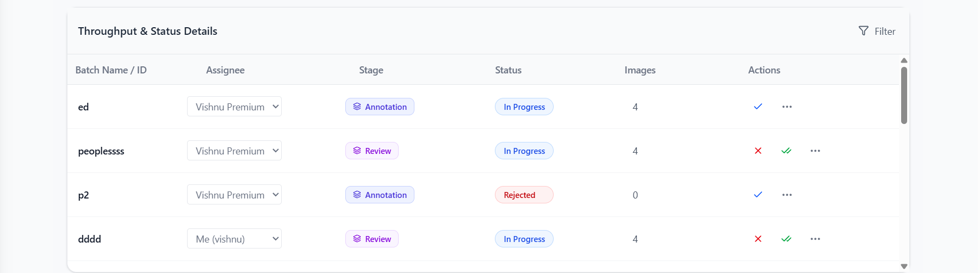Open 'Me (vishnu)' assignee dropdown for dddd
Image resolution: width=980 pixels, height=273 pixels.
click(234, 239)
